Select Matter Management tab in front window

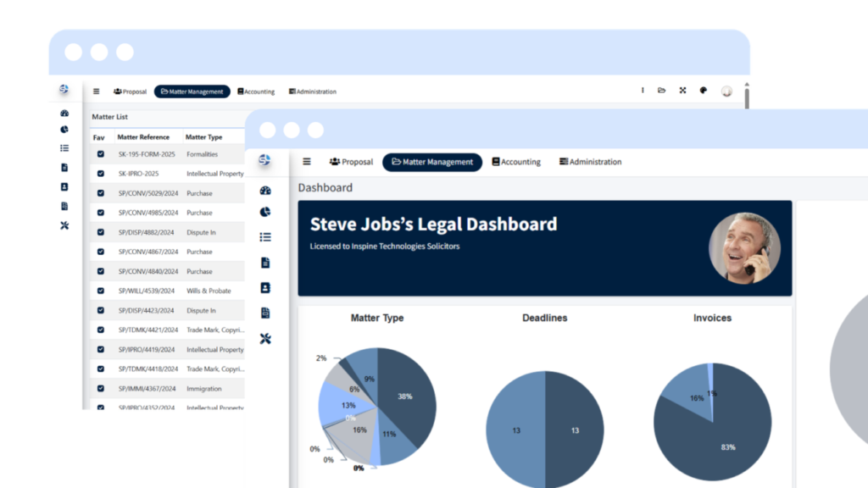pyautogui.click(x=432, y=162)
